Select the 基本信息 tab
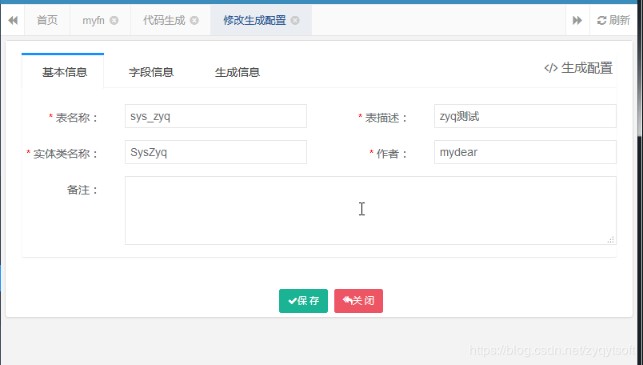The image size is (643, 365). [64, 72]
